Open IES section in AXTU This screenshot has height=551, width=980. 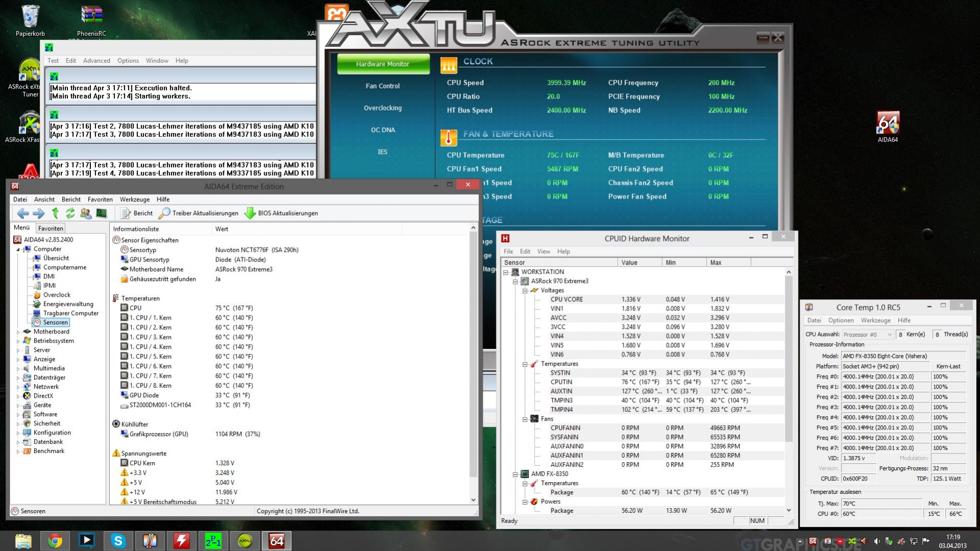pyautogui.click(x=383, y=152)
